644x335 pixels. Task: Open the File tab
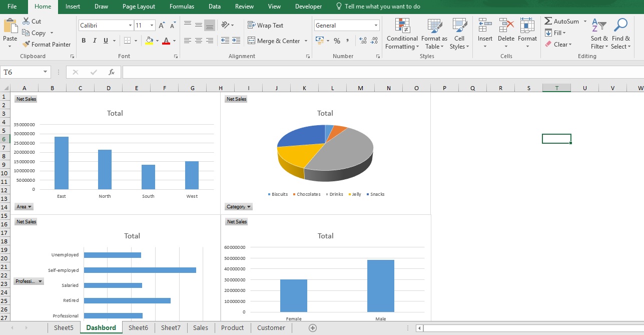[x=12, y=7]
